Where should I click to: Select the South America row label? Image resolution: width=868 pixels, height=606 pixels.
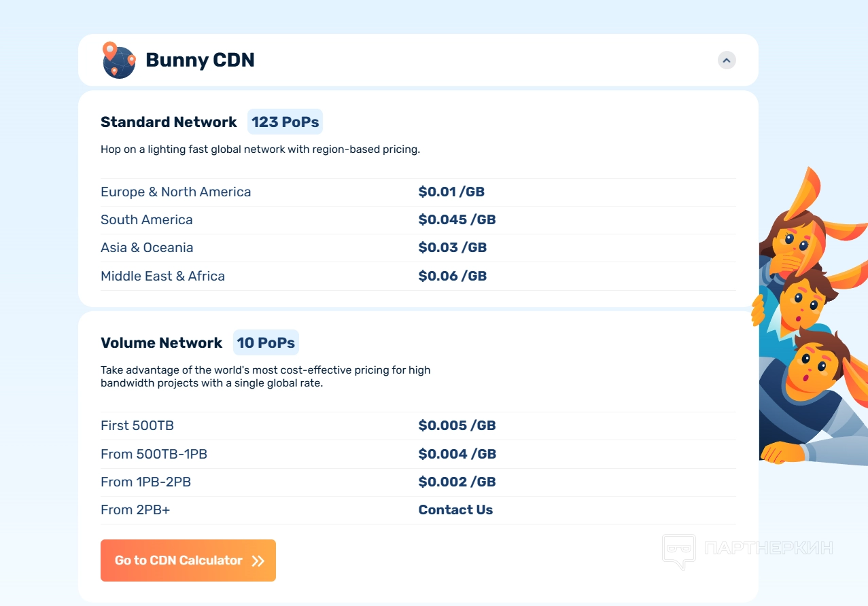pos(147,220)
